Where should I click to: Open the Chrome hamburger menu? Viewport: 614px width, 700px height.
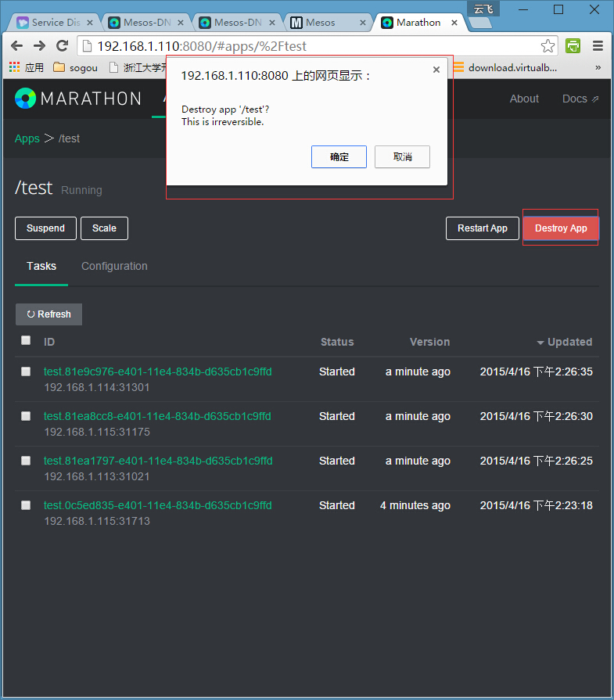[598, 45]
